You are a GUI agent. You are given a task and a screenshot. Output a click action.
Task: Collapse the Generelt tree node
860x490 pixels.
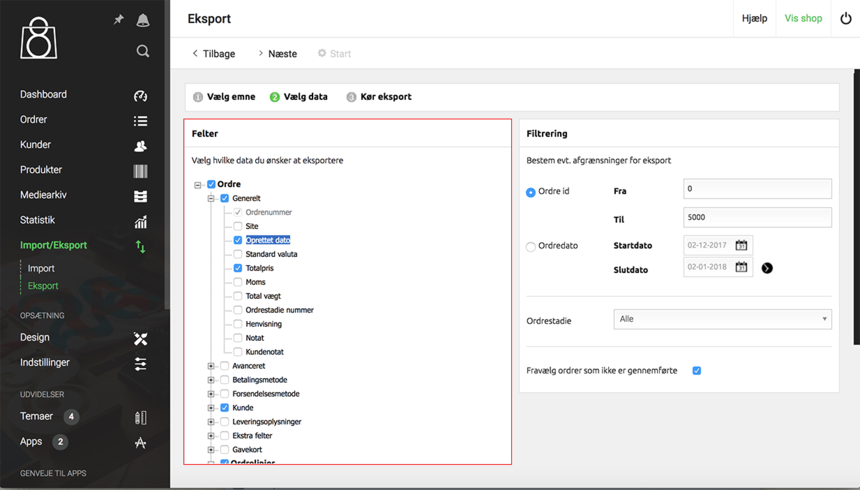(211, 198)
